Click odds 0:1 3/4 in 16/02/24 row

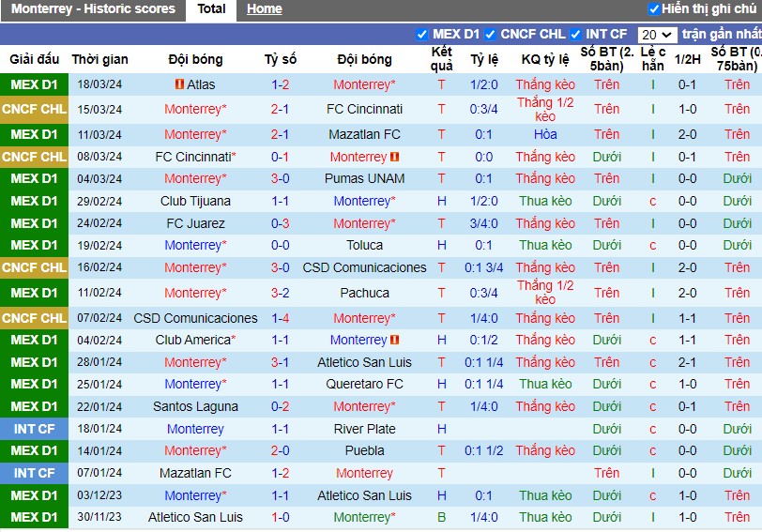[483, 267]
